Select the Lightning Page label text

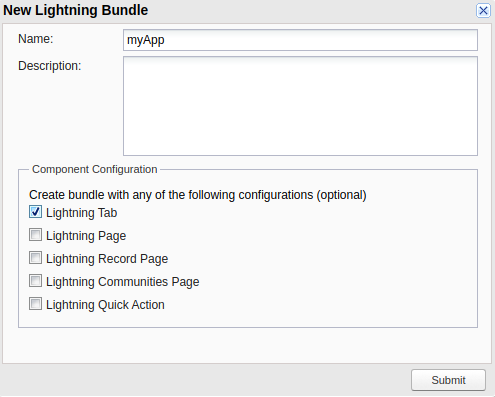(x=86, y=236)
